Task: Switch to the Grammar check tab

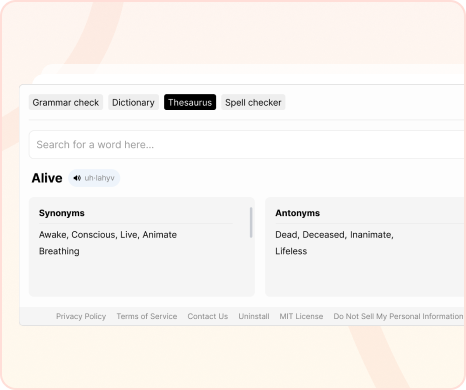Action: pos(66,102)
